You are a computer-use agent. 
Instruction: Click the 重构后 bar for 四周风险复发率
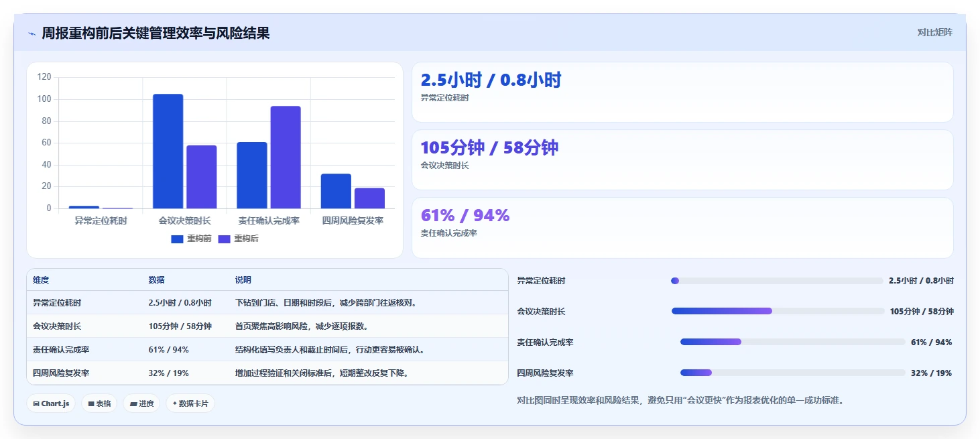(x=369, y=198)
